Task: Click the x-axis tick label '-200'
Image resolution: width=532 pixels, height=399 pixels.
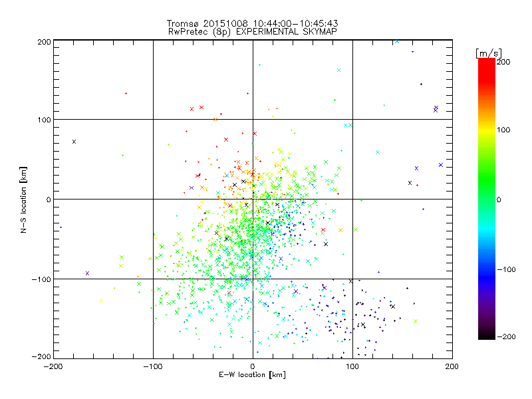Action: point(53,366)
